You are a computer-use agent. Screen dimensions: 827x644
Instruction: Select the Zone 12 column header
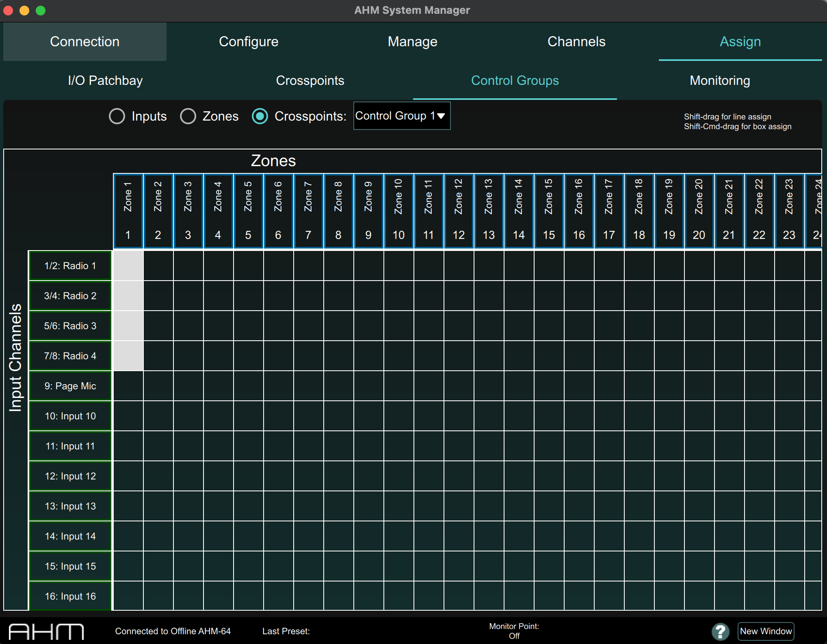click(x=459, y=211)
